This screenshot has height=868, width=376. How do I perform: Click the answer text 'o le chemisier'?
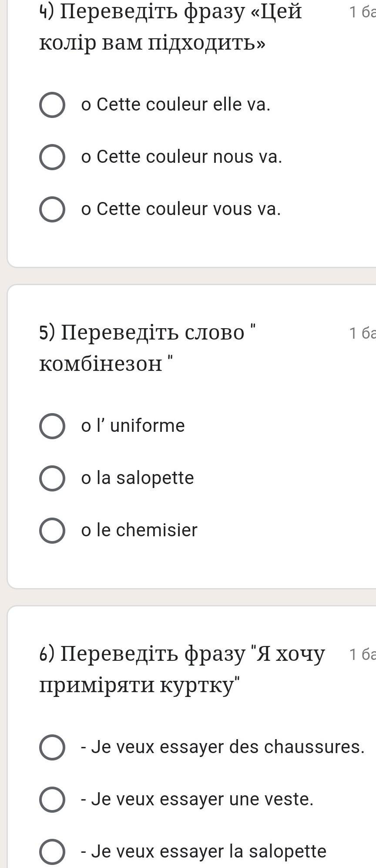pyautogui.click(x=139, y=530)
